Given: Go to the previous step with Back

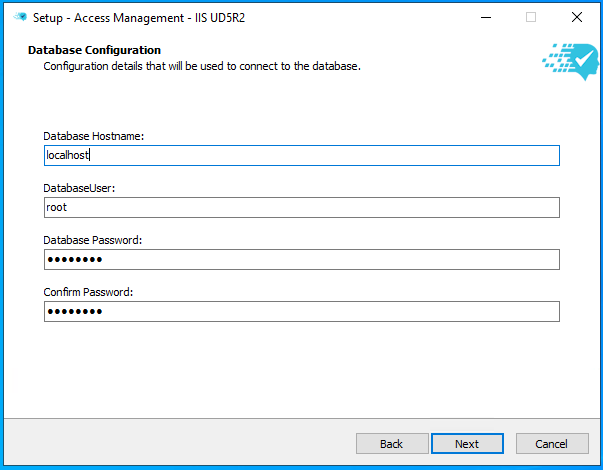Looking at the screenshot, I should (x=391, y=443).
